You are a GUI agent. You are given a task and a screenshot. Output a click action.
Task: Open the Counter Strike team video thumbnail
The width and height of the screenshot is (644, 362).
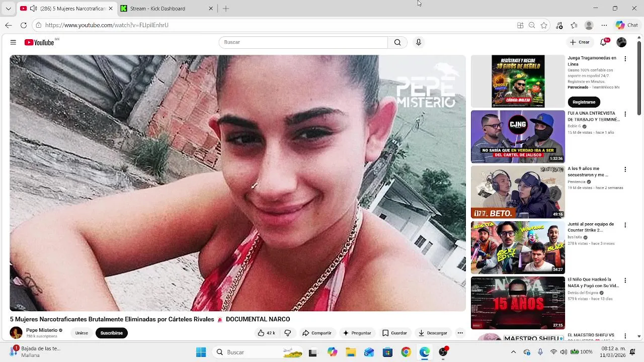tap(518, 247)
